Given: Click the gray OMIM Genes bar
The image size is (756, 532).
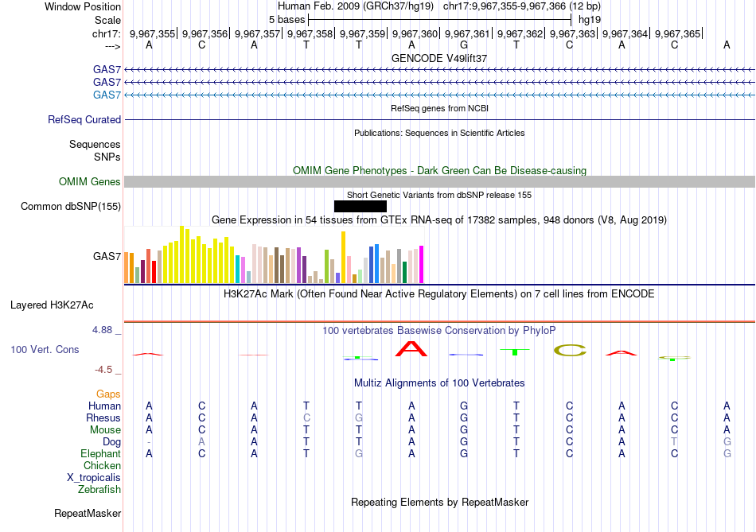Looking at the screenshot, I should tap(439, 181).
